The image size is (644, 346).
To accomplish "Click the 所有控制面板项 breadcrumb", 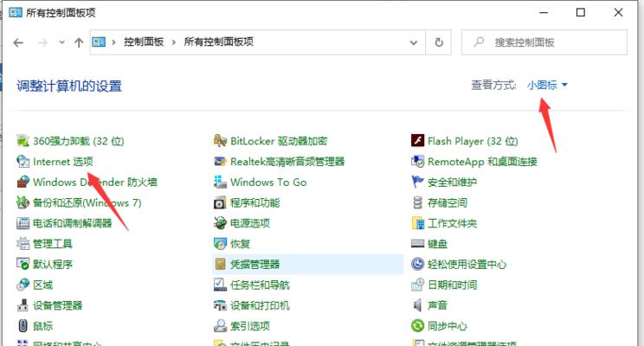I will click(218, 42).
